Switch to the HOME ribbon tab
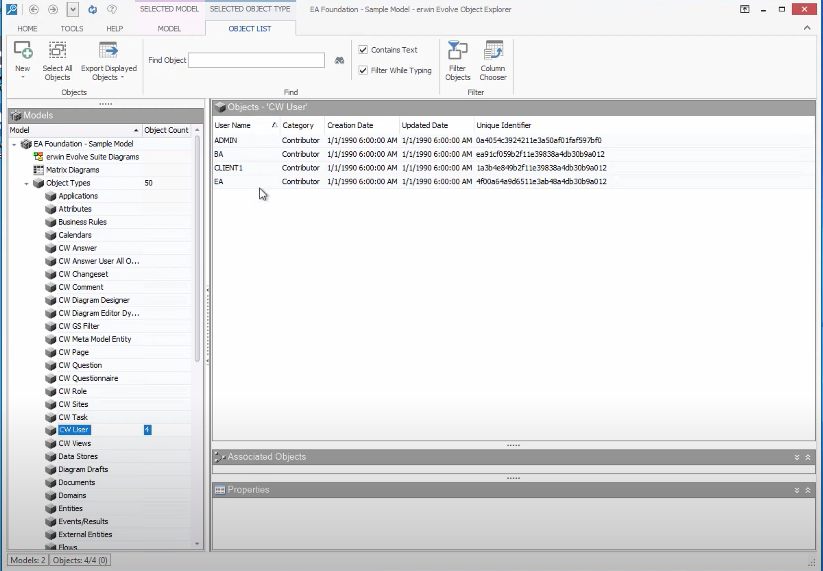The width and height of the screenshot is (823, 571). pyautogui.click(x=27, y=29)
